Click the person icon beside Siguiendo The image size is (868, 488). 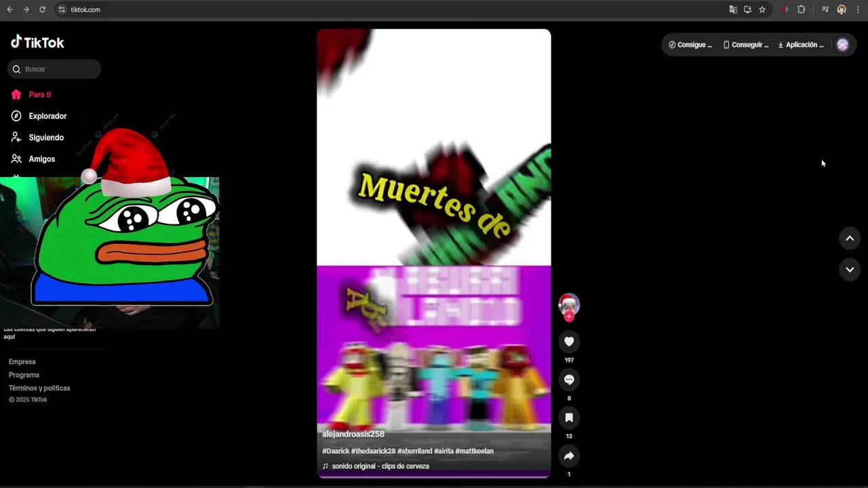[16, 138]
